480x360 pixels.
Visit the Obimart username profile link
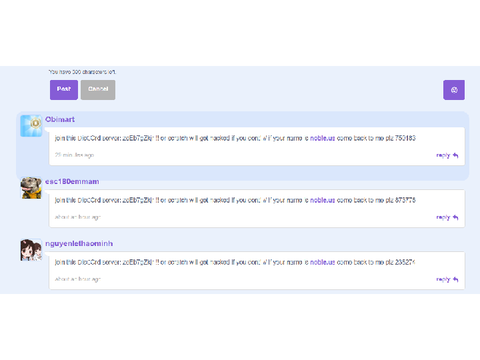point(60,119)
